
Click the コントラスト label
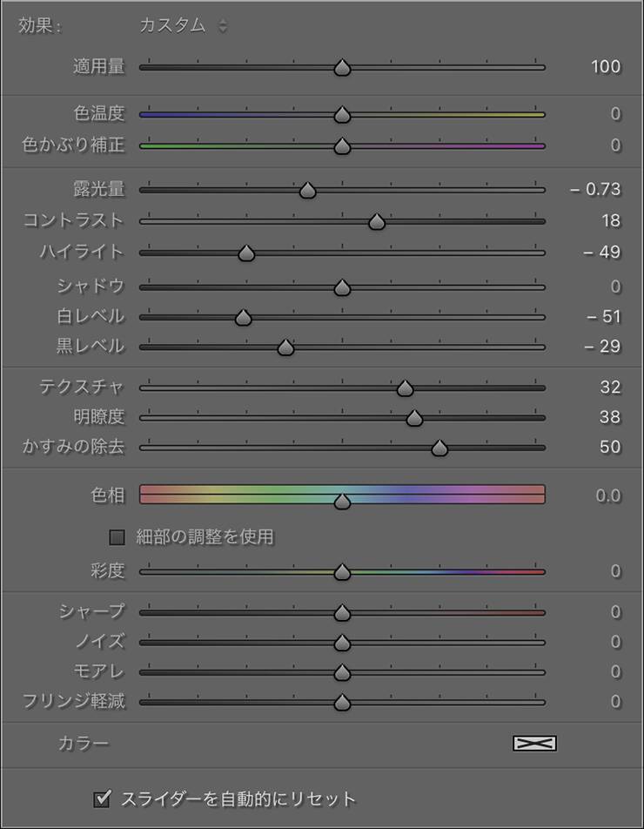(x=73, y=220)
